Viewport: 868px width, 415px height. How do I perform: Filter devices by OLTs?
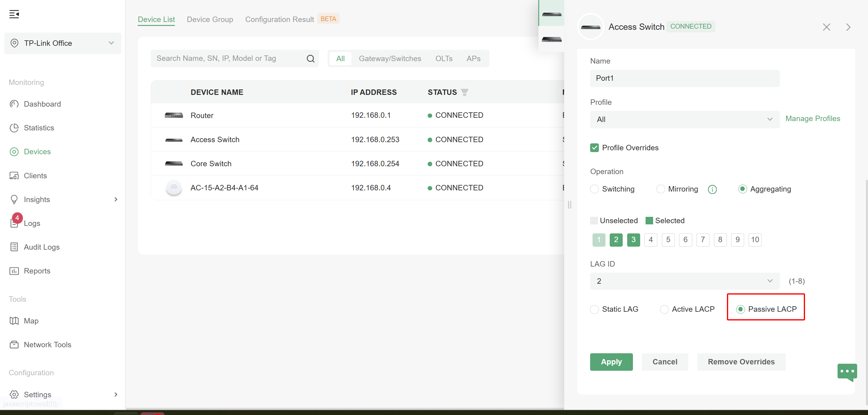coord(444,58)
